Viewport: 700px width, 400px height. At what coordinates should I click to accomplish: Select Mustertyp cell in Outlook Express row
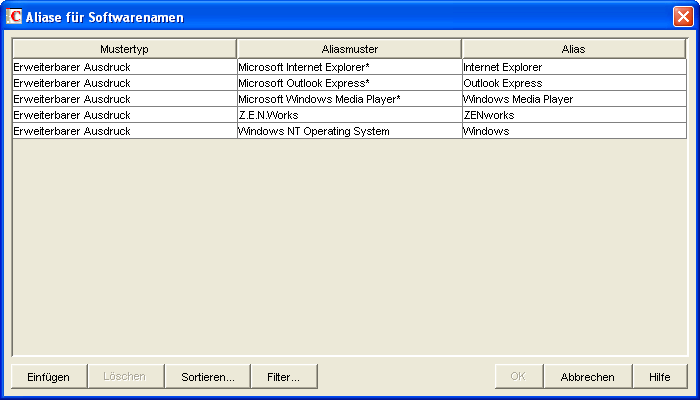(x=125, y=83)
